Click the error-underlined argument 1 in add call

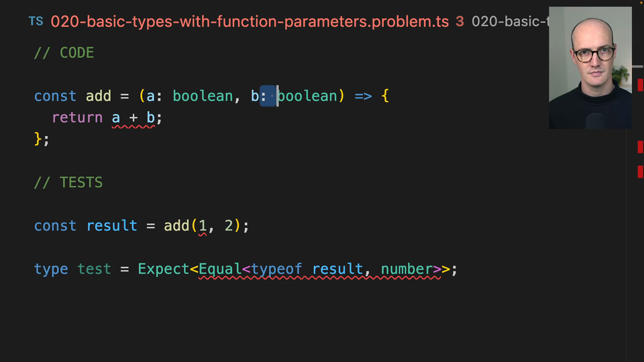tap(203, 226)
